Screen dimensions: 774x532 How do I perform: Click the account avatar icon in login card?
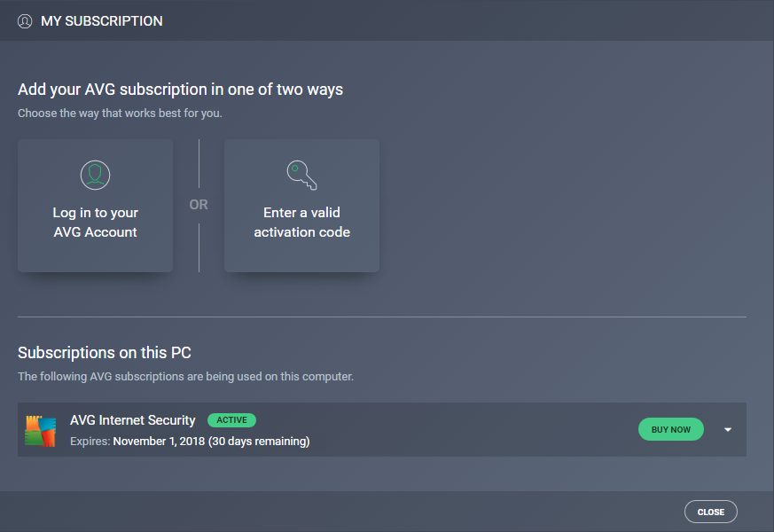tap(95, 175)
